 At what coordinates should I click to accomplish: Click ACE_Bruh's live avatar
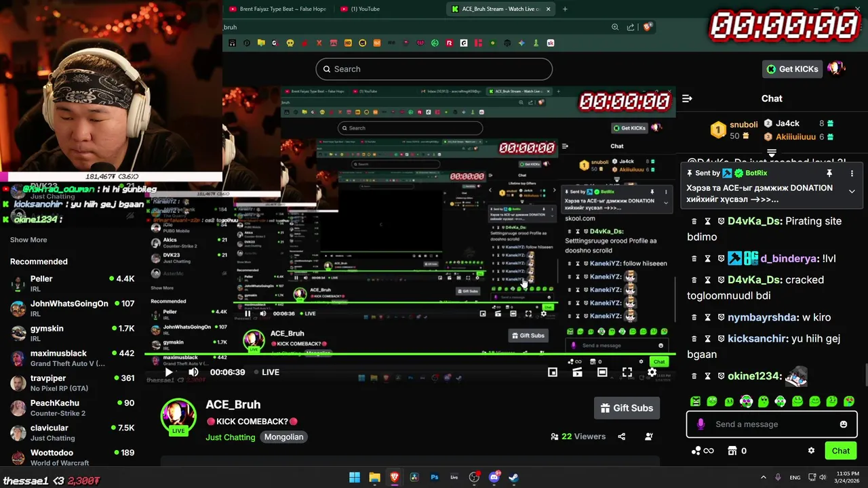[178, 416]
